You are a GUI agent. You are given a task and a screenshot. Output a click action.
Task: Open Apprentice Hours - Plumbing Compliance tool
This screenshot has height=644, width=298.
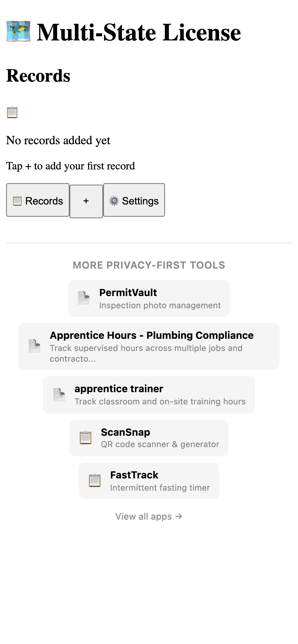coord(149,347)
